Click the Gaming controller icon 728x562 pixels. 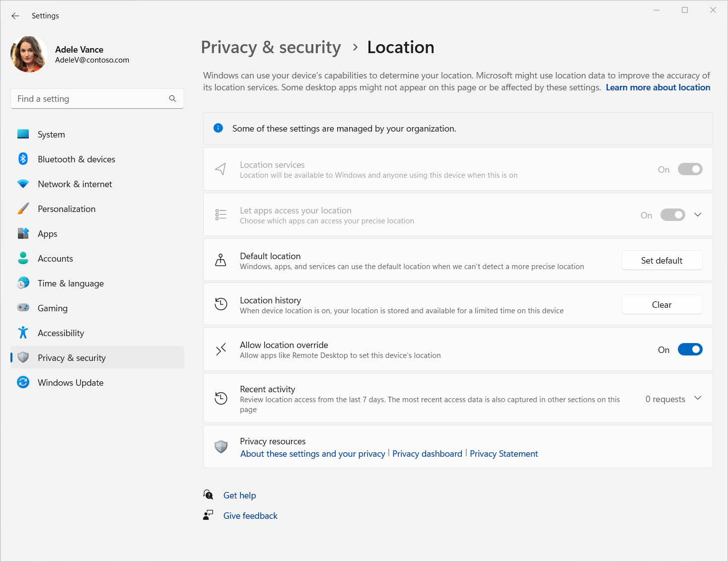pos(23,308)
